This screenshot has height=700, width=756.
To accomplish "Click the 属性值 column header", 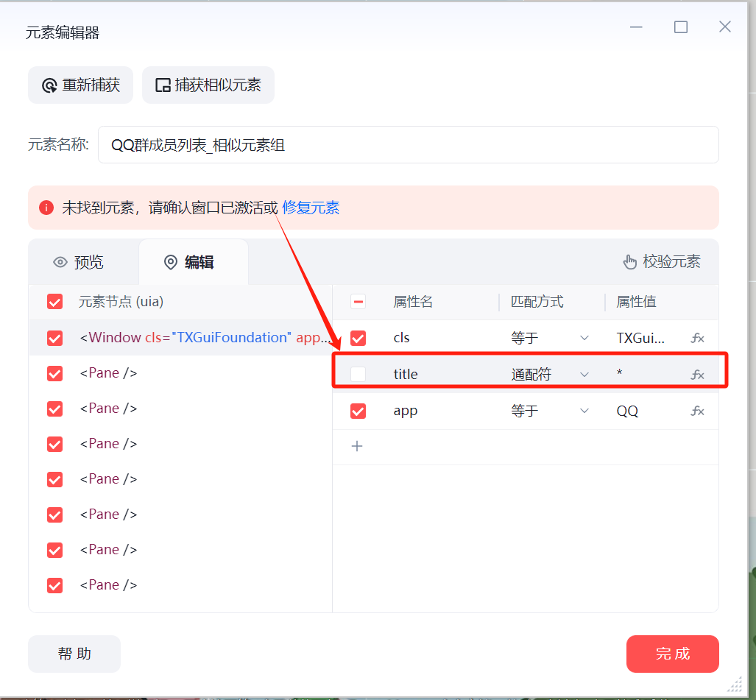I will [x=637, y=302].
